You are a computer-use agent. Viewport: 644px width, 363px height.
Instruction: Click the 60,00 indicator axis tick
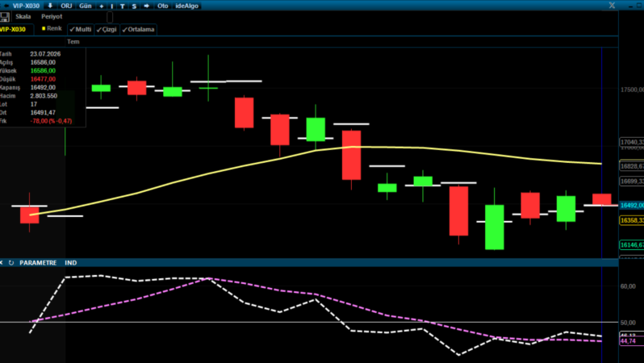pyautogui.click(x=628, y=286)
